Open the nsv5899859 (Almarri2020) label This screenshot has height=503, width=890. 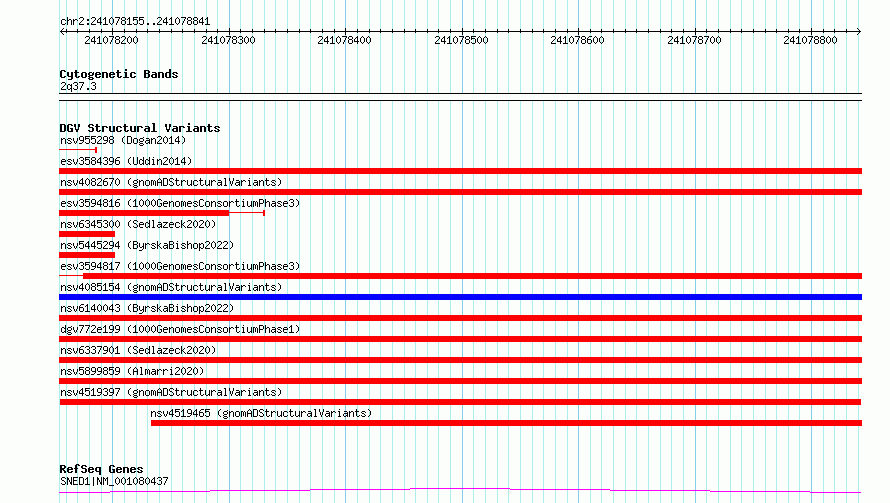tap(132, 371)
